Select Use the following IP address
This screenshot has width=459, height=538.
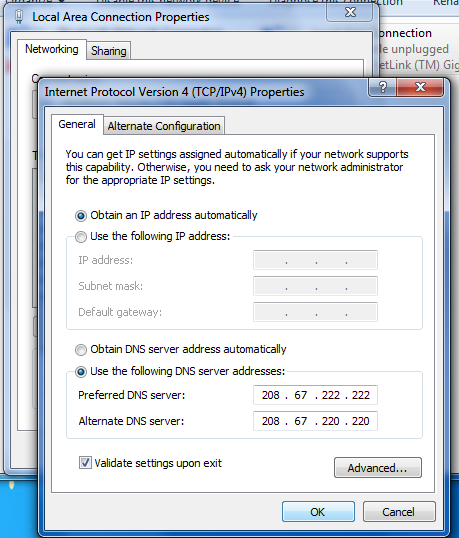click(x=81, y=237)
